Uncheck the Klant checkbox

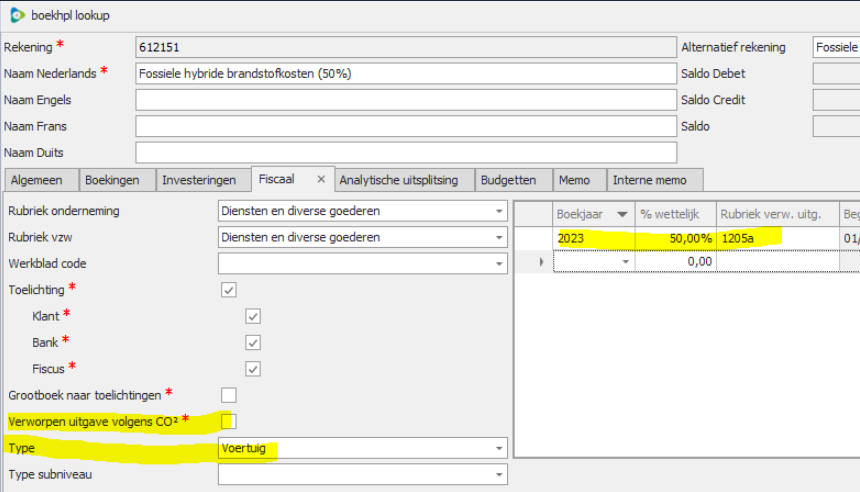coord(253,316)
